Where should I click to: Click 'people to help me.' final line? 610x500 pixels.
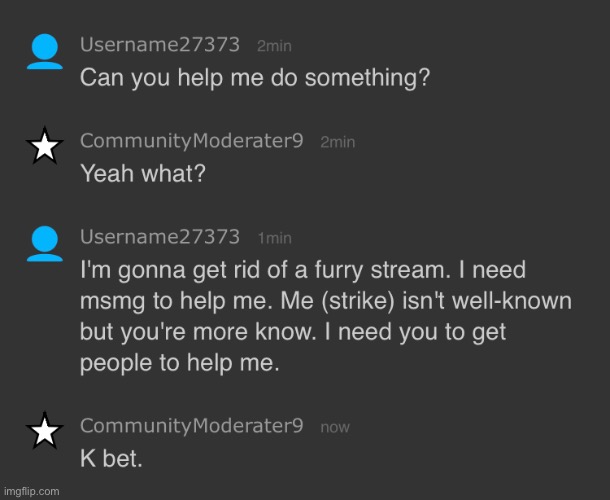point(180,363)
